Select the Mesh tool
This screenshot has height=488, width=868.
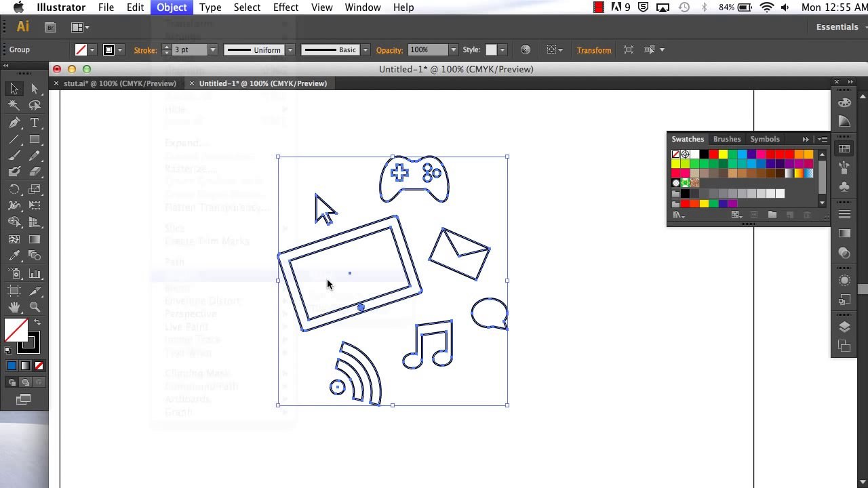(x=14, y=239)
